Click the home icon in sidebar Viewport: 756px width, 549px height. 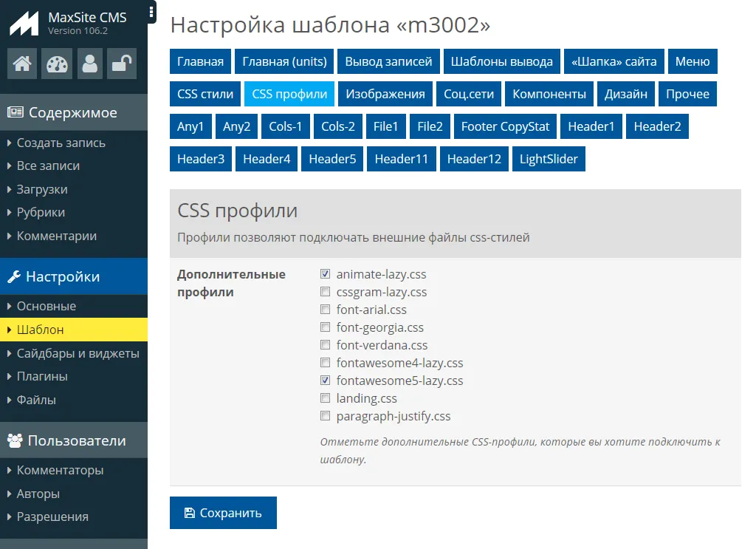22,64
